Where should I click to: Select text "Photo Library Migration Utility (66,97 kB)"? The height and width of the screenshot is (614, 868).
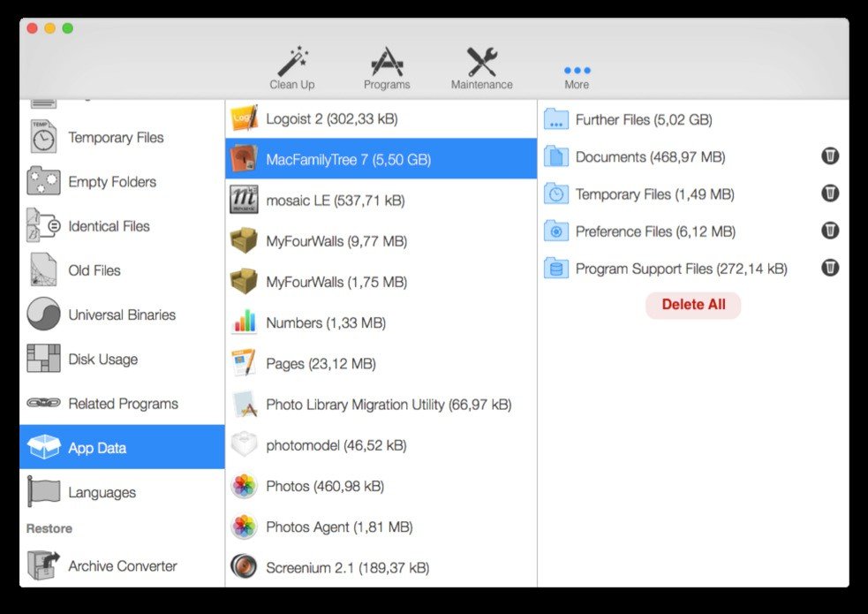[x=389, y=405]
